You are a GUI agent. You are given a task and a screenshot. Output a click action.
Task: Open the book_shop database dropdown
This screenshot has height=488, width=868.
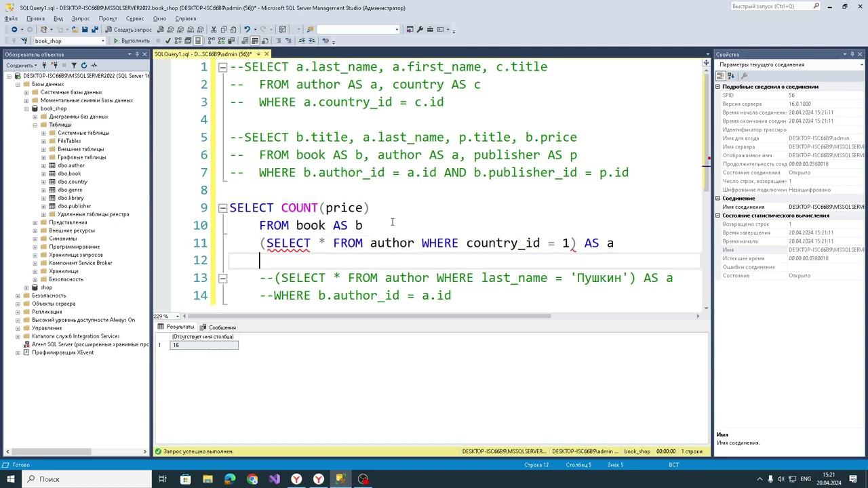click(103, 41)
